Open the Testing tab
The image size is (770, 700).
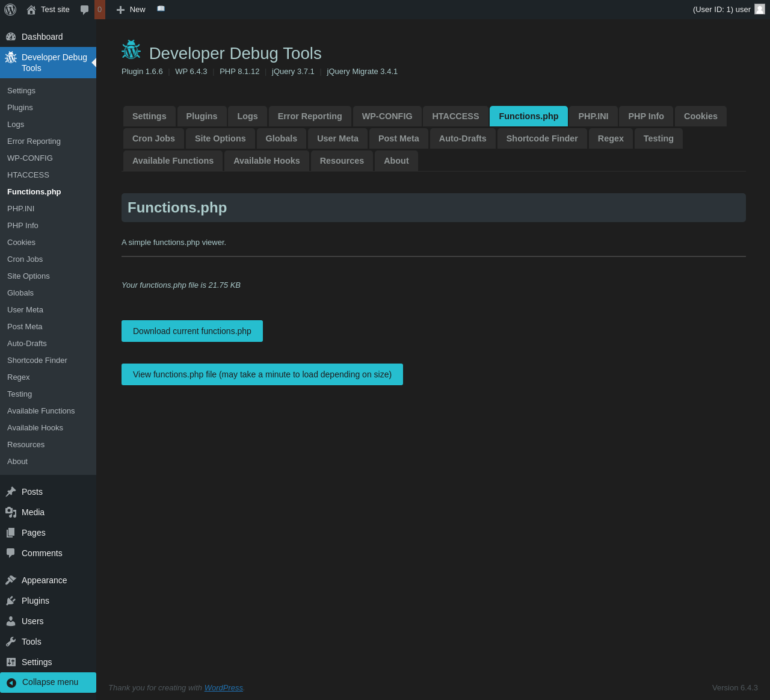659,138
